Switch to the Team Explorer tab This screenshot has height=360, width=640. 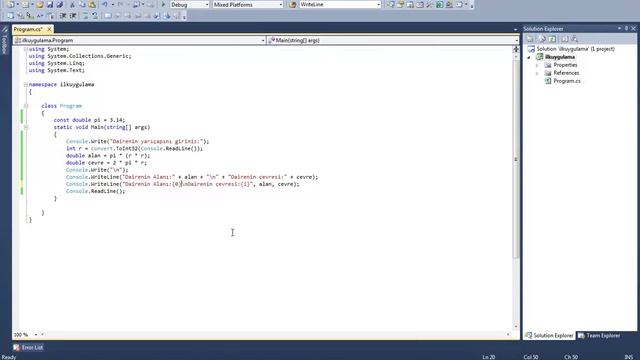pos(599,336)
